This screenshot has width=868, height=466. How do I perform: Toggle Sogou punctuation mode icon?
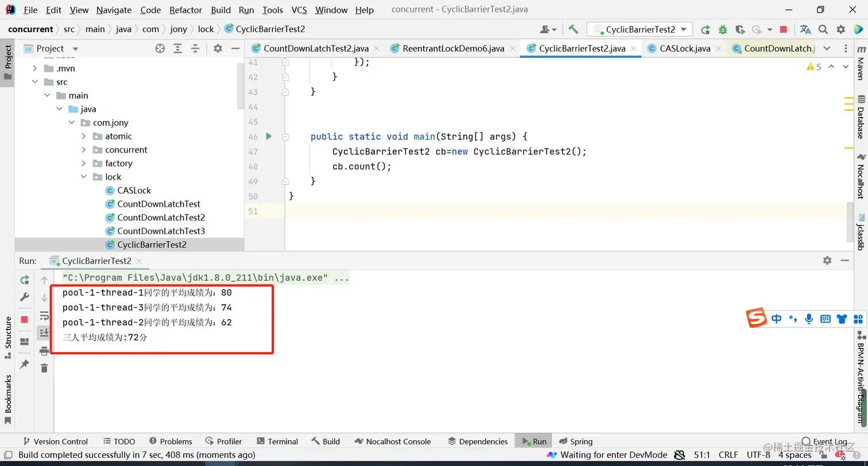[x=793, y=319]
